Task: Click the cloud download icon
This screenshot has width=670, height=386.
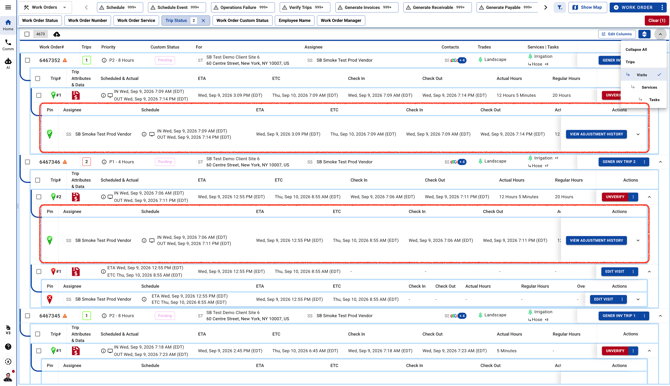Action: click(56, 34)
